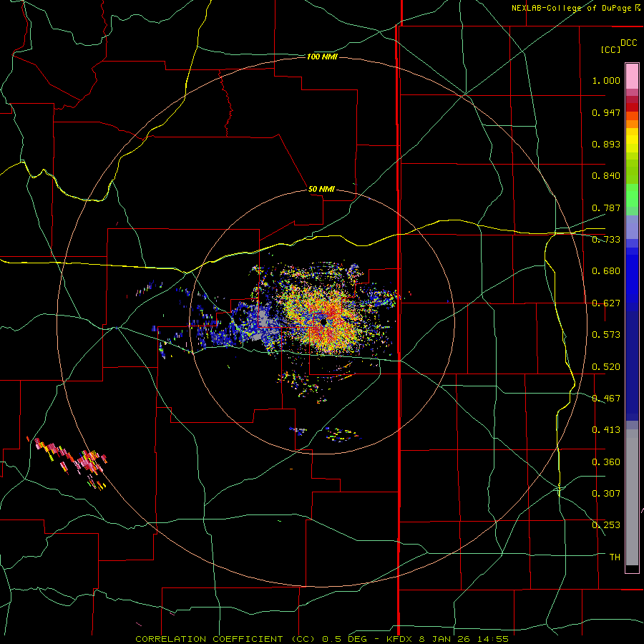Click the [CC] unit label
The height and width of the screenshot is (644, 644).
(610, 49)
